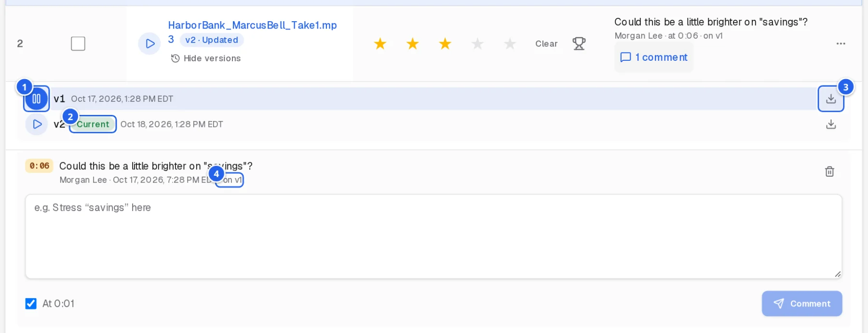
Task: Click the v2 · Updated version badge
Action: 212,40
